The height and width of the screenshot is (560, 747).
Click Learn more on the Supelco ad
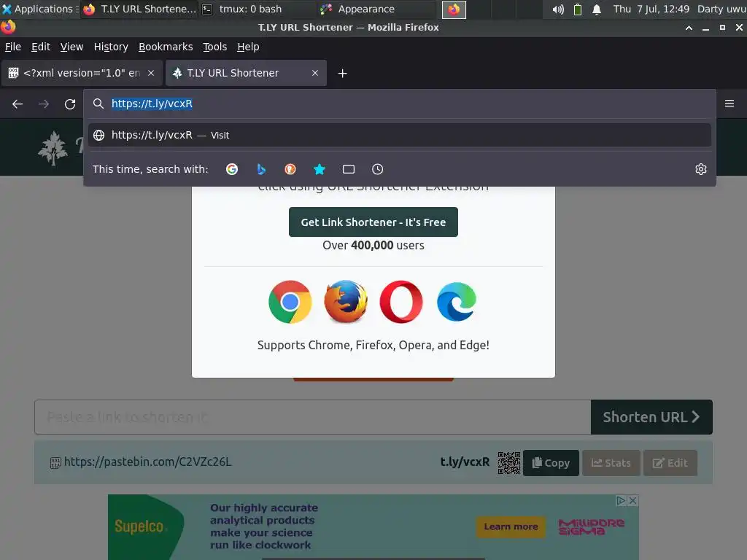(511, 526)
